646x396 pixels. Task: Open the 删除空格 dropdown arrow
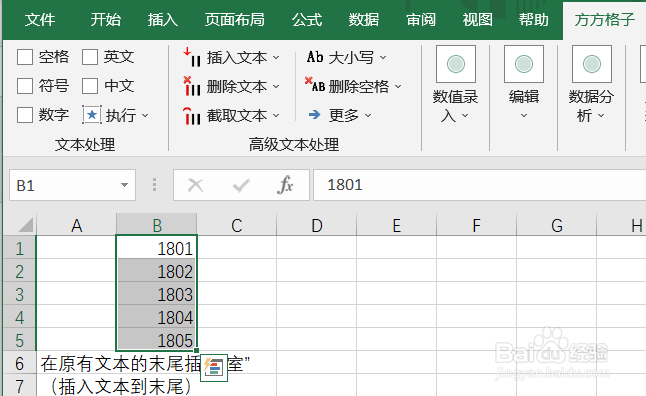point(398,87)
